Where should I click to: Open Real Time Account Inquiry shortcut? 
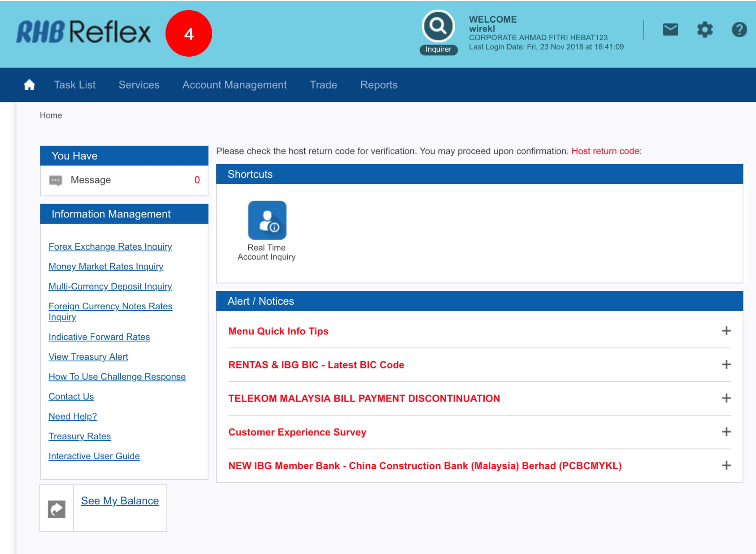267,220
